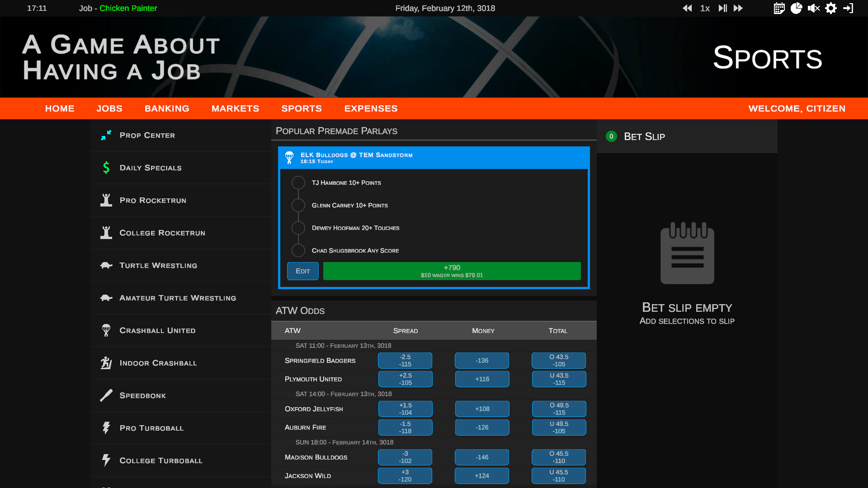Open the settings gear icon
868x488 pixels.
click(831, 8)
